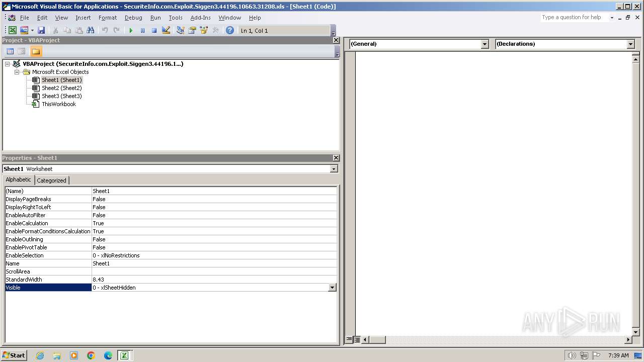Click the (Name) property value Sheet1
Screen dimensions: 644x362
(x=214, y=191)
